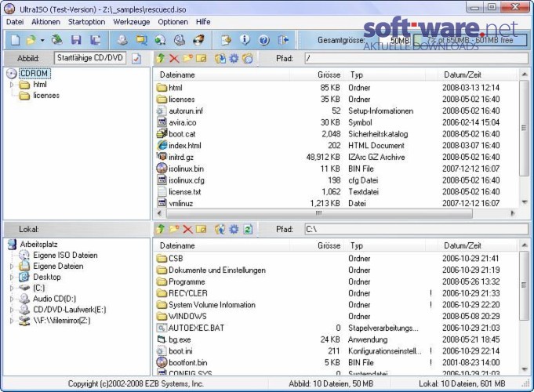
Task: Click the Exit door icon in toolbar
Action: coord(283,40)
